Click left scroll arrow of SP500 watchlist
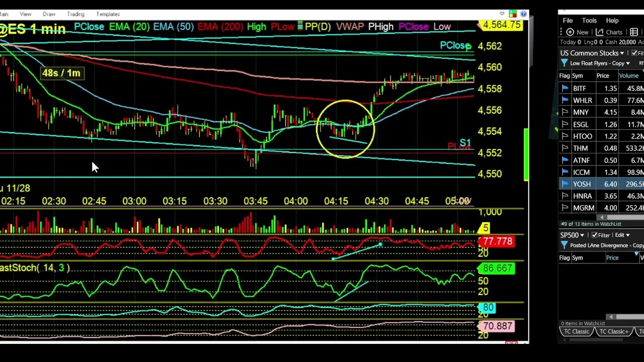 click(612, 317)
